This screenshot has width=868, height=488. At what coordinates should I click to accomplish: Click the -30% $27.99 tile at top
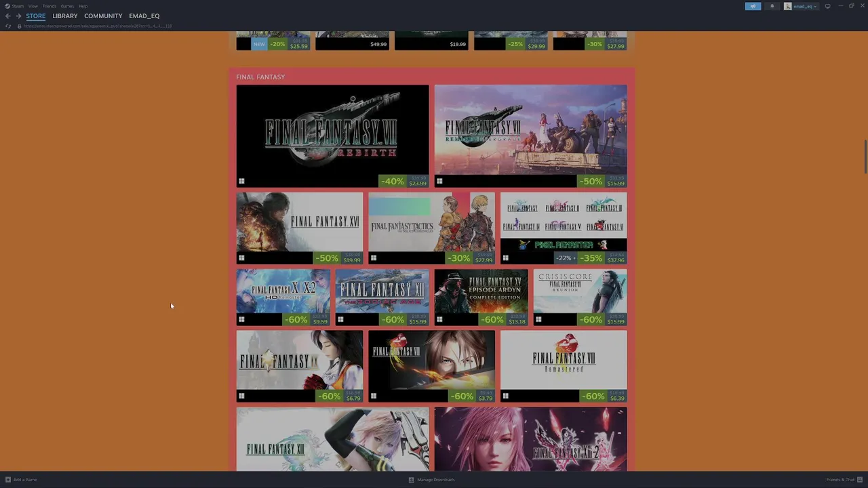[x=590, y=41]
